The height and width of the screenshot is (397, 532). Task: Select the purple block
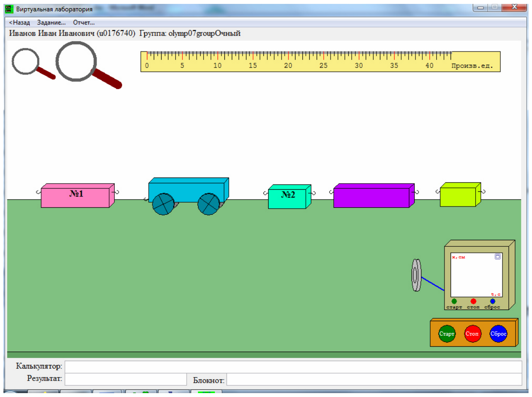tap(374, 196)
